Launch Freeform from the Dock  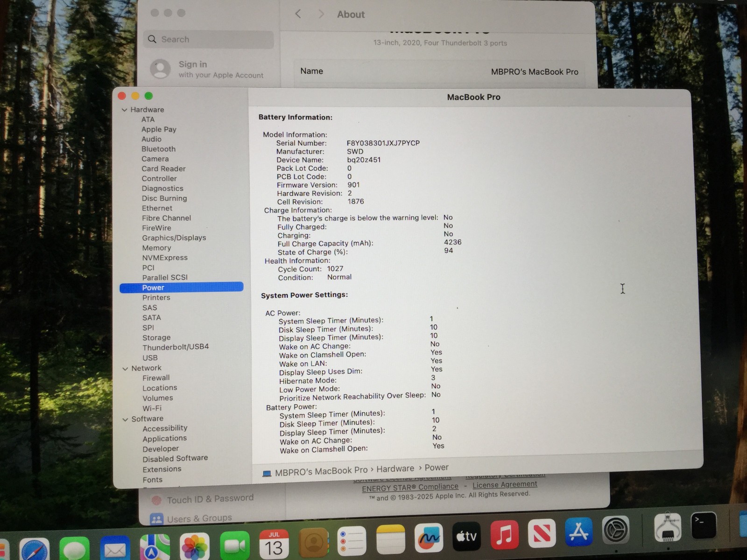pyautogui.click(x=428, y=538)
